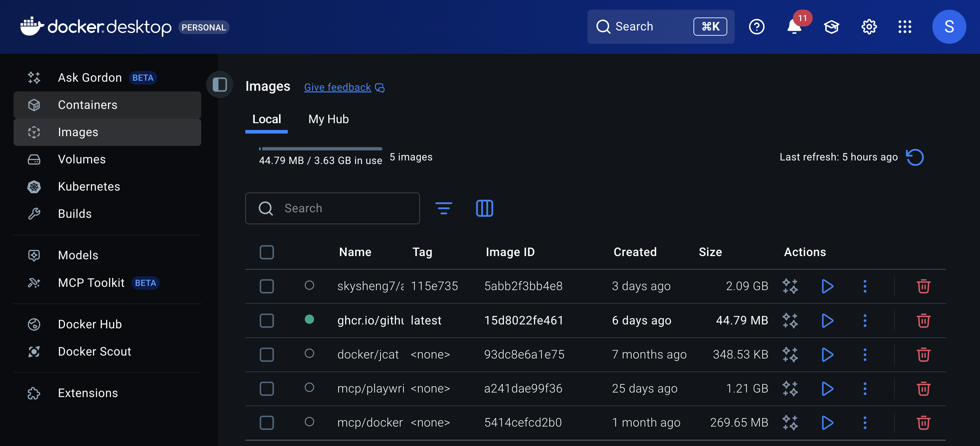Check the select-all images checkbox
The height and width of the screenshot is (446, 980).
[x=266, y=252]
